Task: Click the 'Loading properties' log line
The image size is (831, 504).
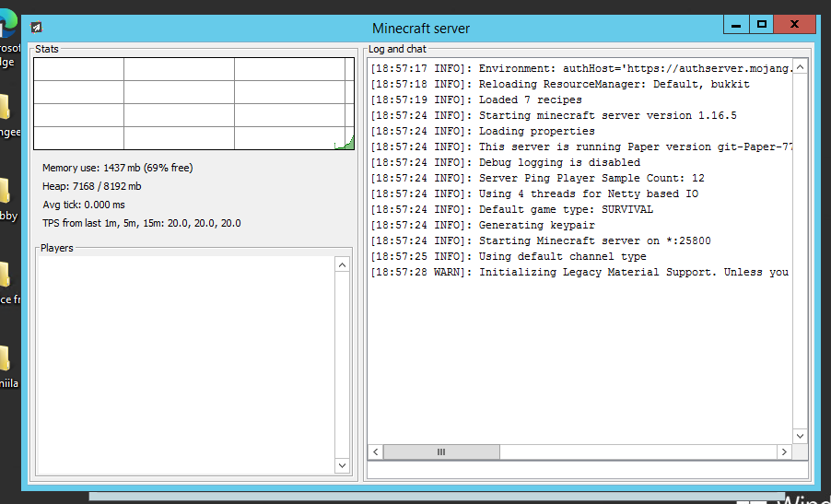Action: 483,131
